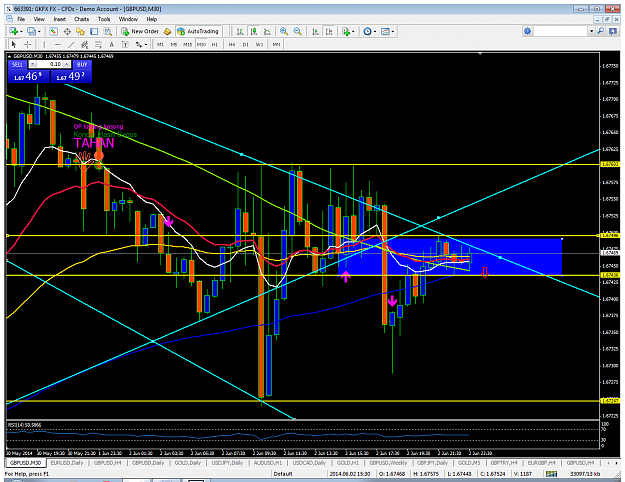625x482 pixels.
Task: Open the Insert menu
Action: pos(60,19)
